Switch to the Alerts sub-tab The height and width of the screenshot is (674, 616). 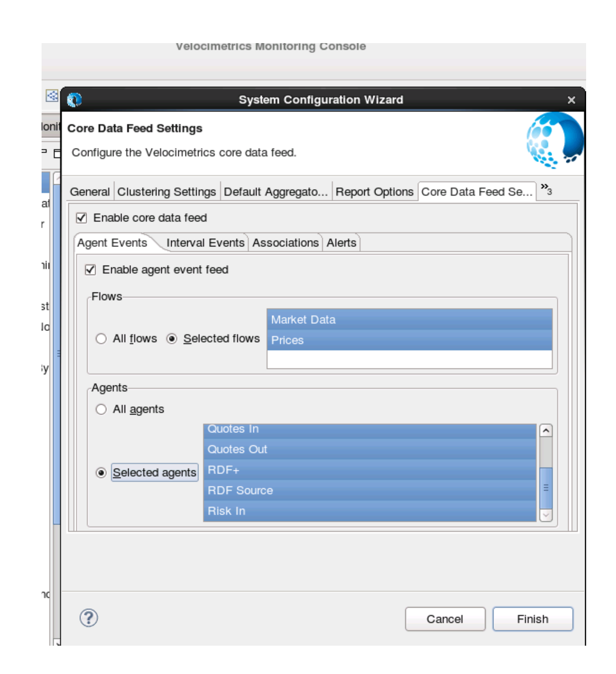[342, 243]
